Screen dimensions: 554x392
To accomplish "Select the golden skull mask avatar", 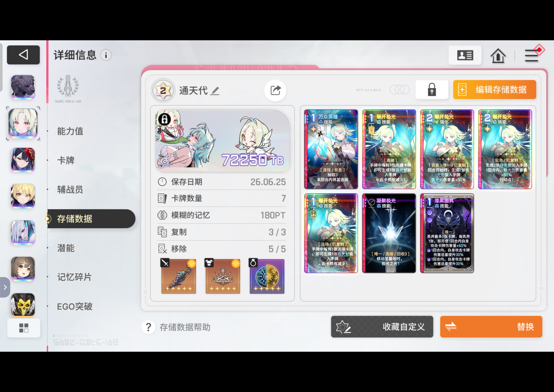I will click(23, 305).
